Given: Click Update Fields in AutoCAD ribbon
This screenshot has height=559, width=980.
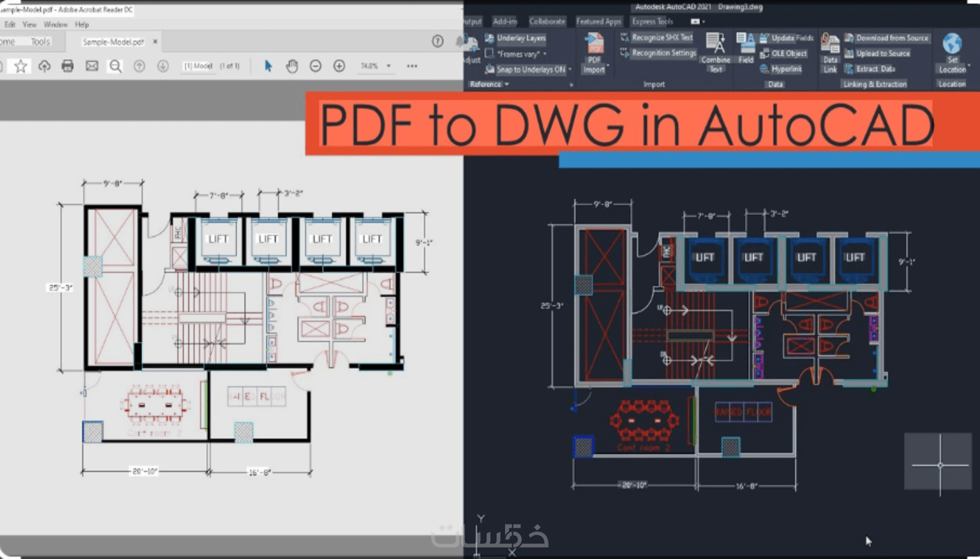Looking at the screenshot, I should pos(787,38).
